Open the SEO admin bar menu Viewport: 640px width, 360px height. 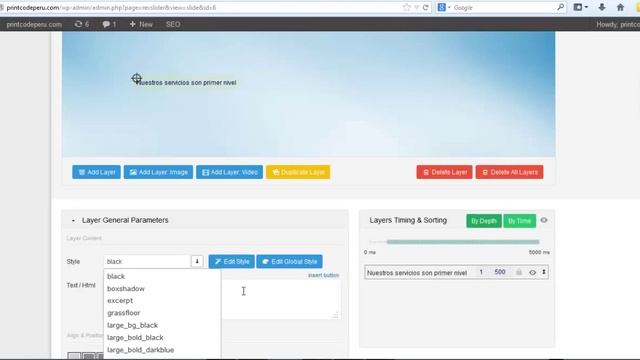tap(173, 24)
